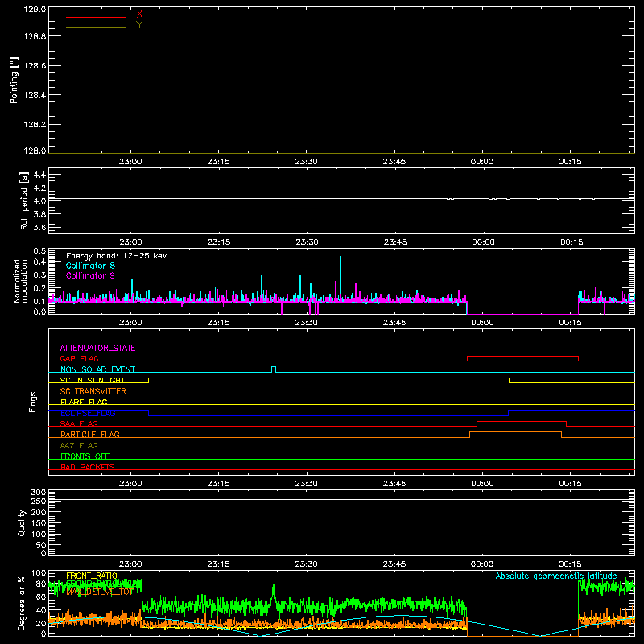Click the FRONTS_OFF flag label

pyautogui.click(x=85, y=456)
